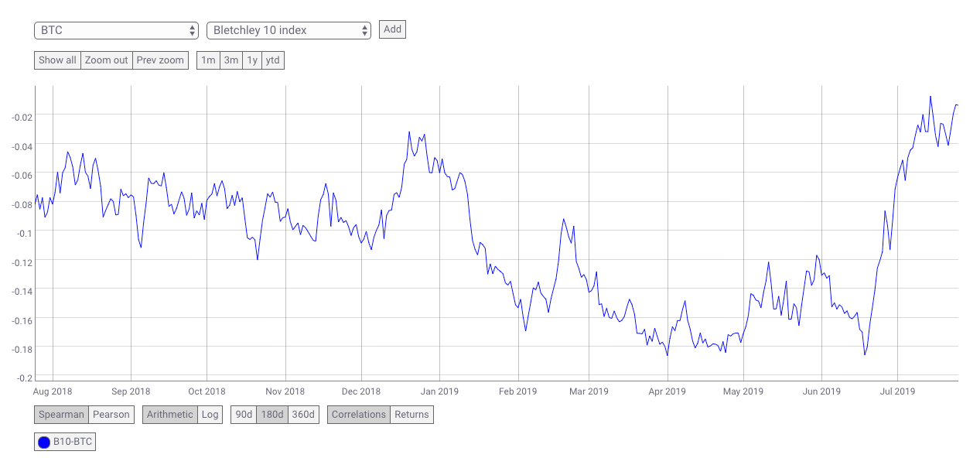
Task: Click the Add button
Action: (x=392, y=29)
